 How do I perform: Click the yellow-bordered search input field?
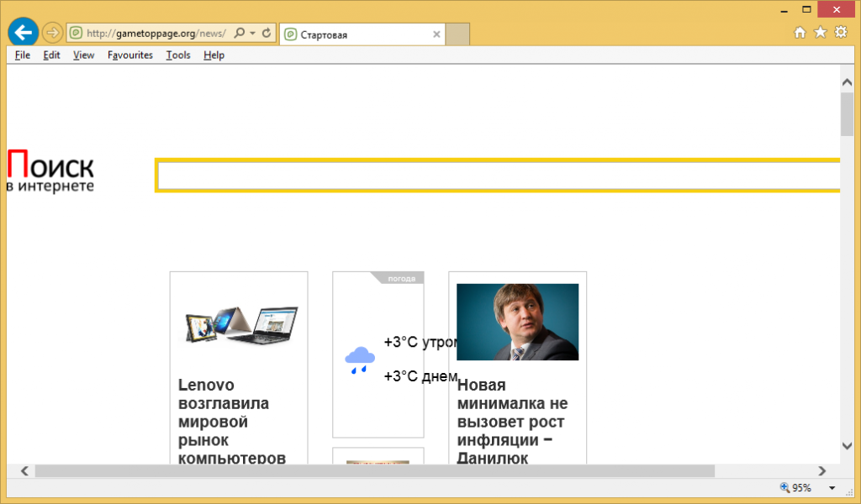click(496, 176)
